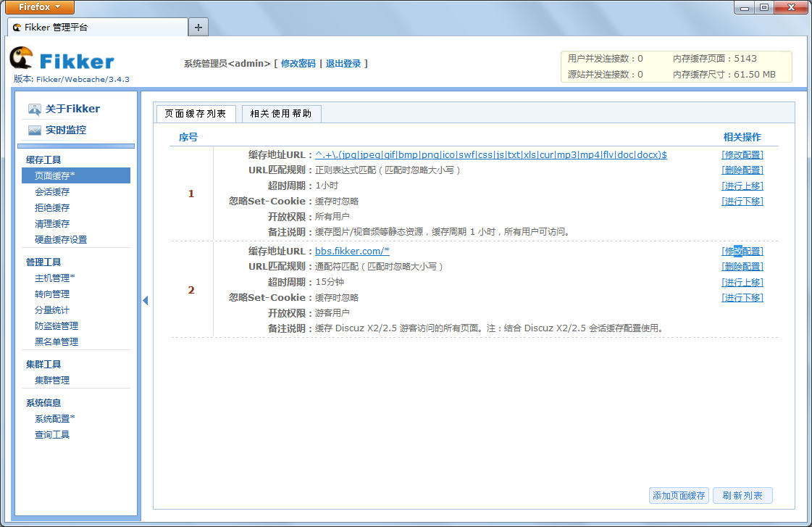Image resolution: width=812 pixels, height=527 pixels.
Task: Open 拒绝缓存 settings
Action: (x=52, y=208)
